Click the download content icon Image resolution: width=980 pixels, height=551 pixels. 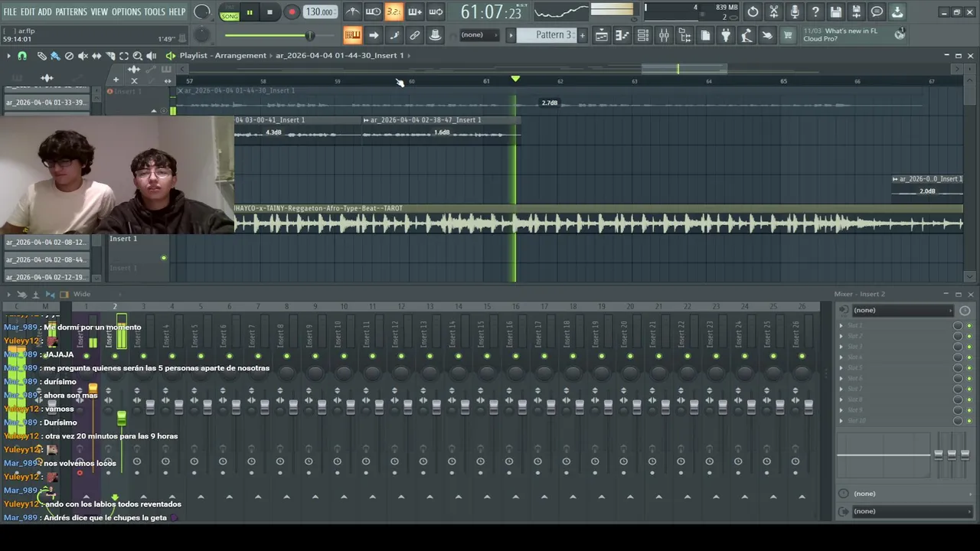[x=897, y=11]
